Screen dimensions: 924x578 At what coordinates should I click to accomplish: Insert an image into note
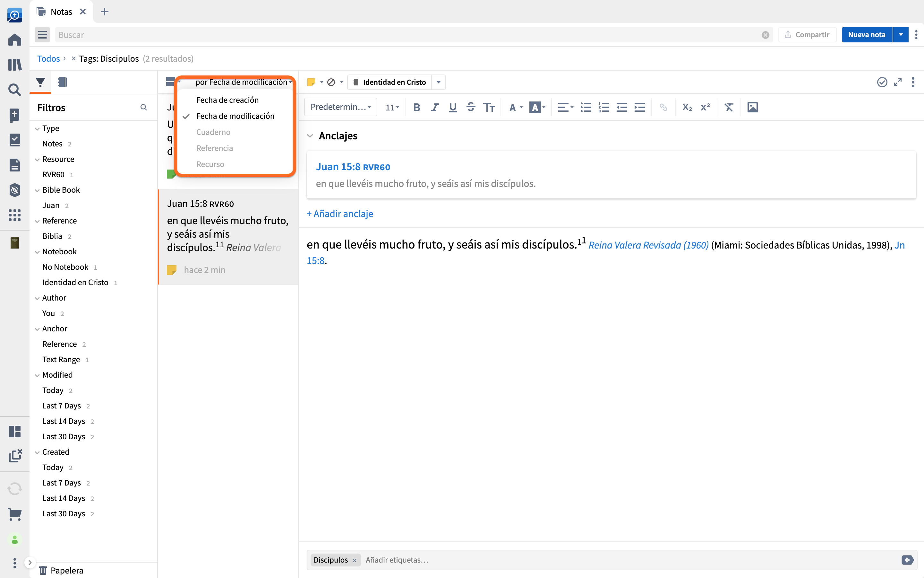coord(752,108)
